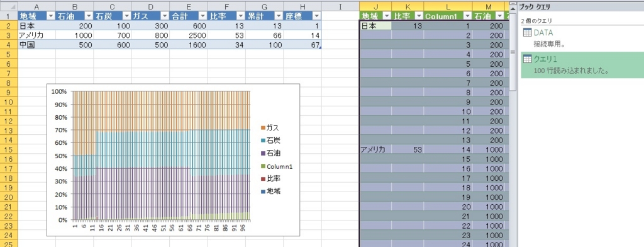Select row 5 header

coord(9,54)
